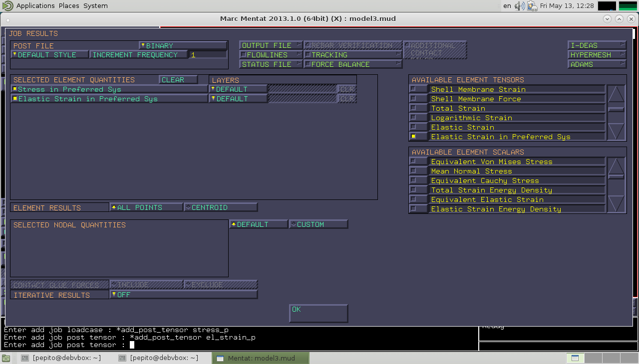Expand the ITERATIVE RESULTS OFF dropdown

(x=183, y=295)
